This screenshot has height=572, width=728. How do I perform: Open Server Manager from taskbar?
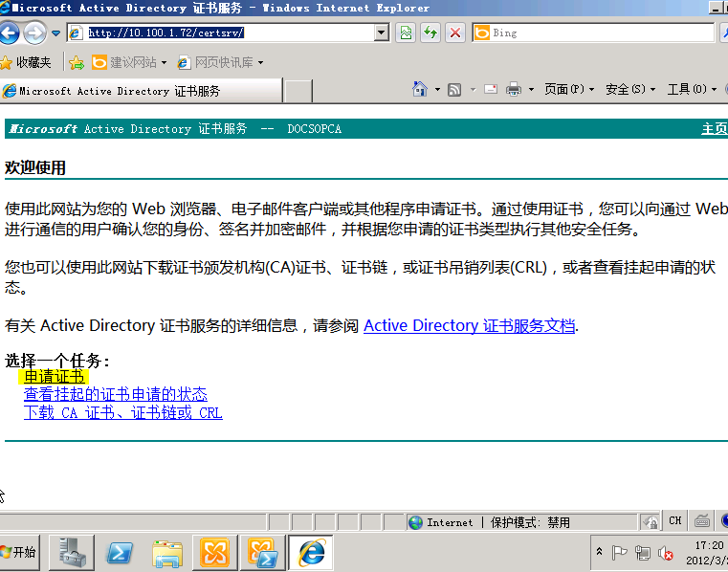(72, 552)
